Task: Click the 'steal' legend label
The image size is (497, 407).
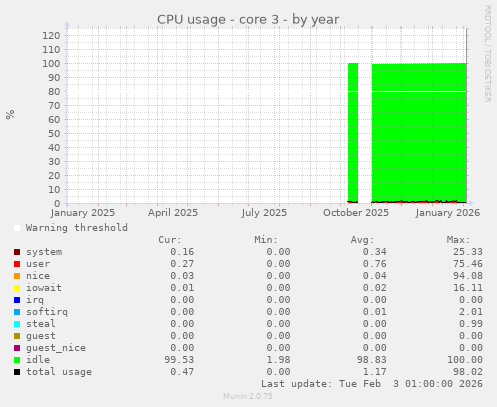Action: (41, 324)
